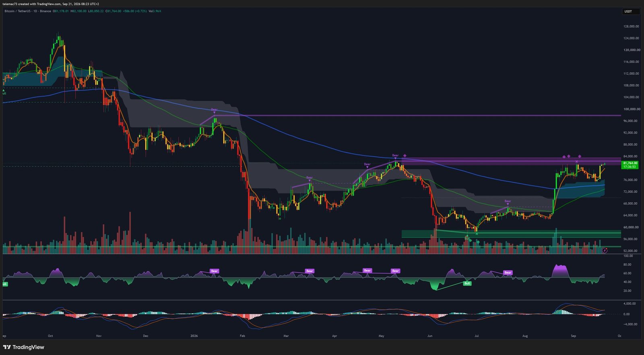
Task: Select the fully visible Bull tag in the RSI pane
Action: click(x=467, y=283)
